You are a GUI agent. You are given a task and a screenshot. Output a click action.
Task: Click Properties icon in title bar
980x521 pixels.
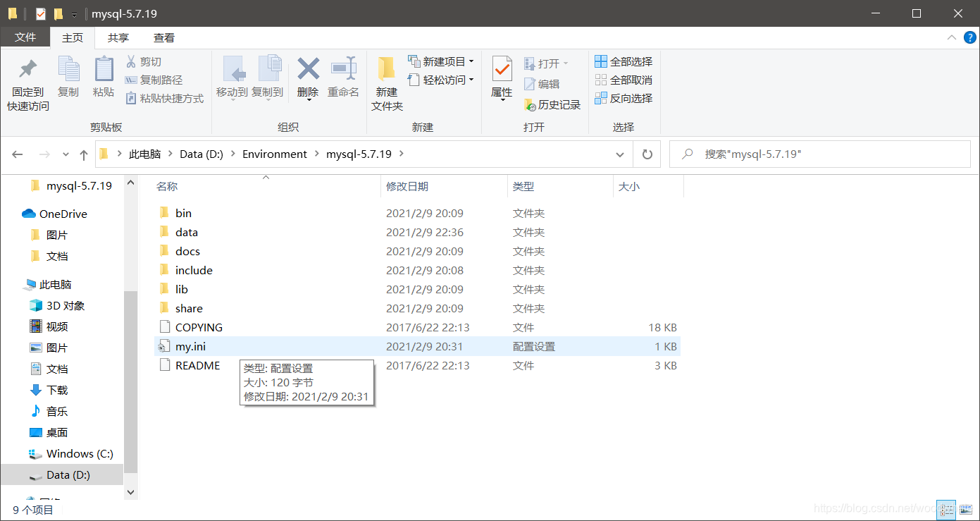point(40,13)
